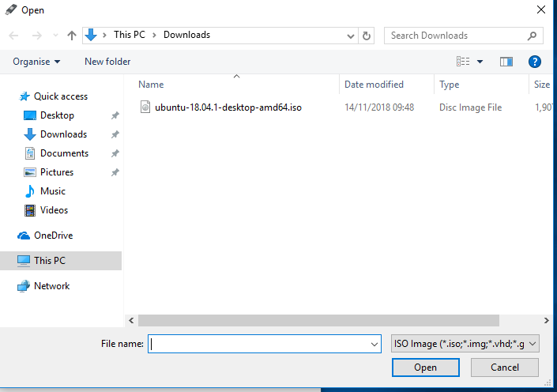The width and height of the screenshot is (557, 392).
Task: Click the 'Disc Image File' type cell
Action: [470, 107]
